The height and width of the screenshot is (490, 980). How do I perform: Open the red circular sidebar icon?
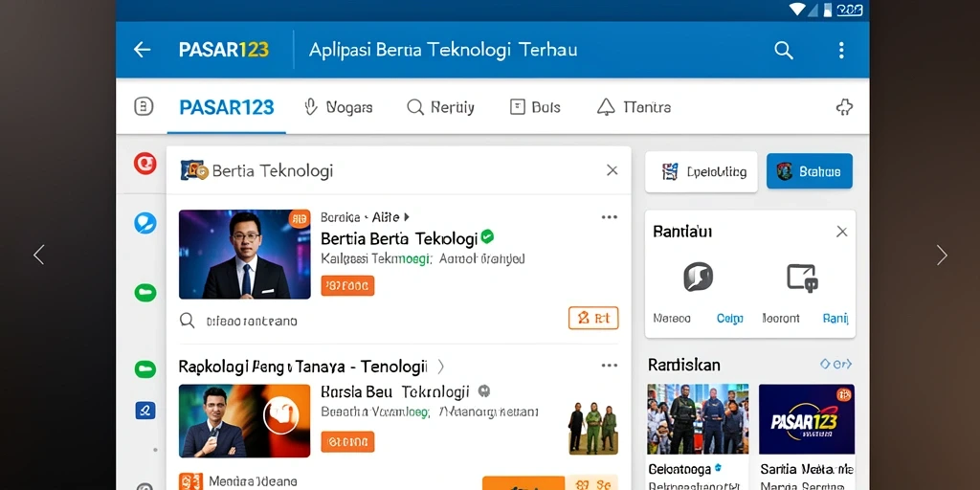145,164
